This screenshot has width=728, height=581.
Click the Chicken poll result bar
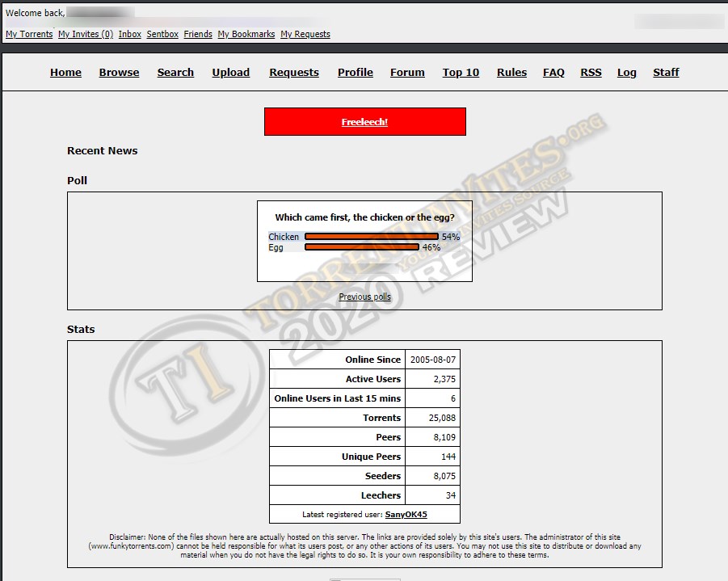(x=372, y=237)
